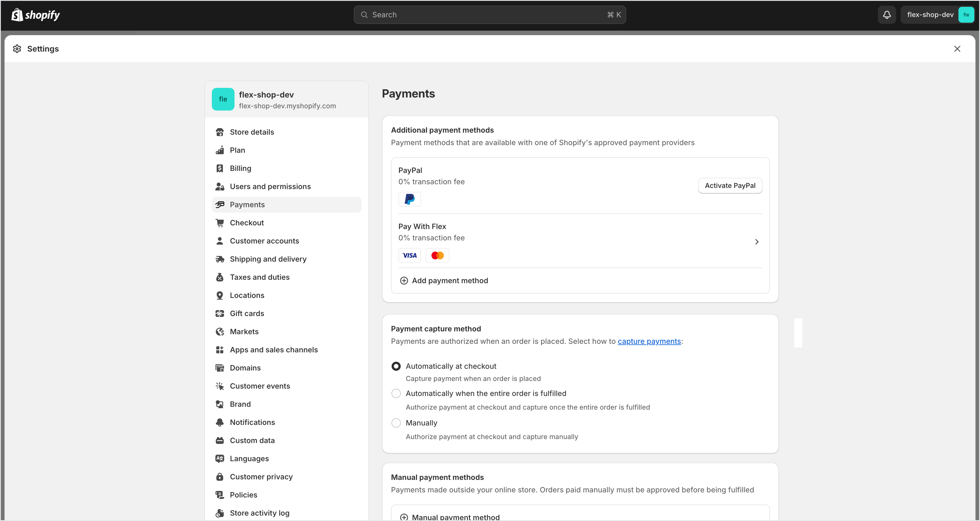The image size is (980, 521).
Task: Select Automatically when entire order is fulfilled
Action: point(396,394)
